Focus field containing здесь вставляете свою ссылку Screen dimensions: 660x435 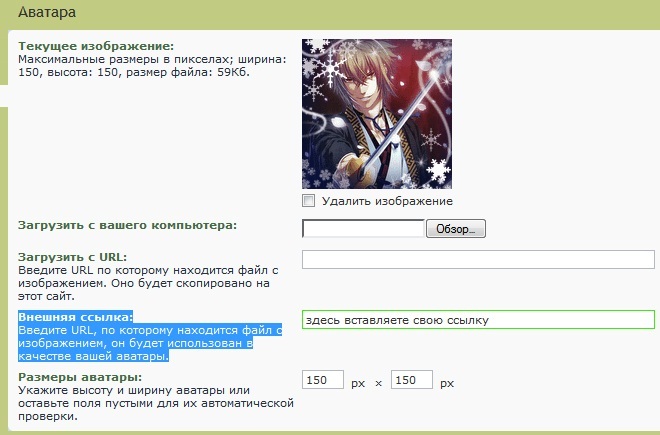478,320
